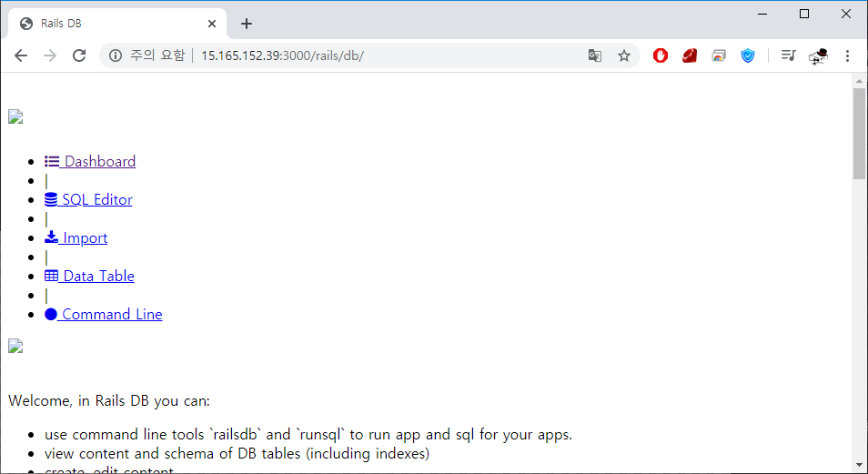868x474 pixels.
Task: Open Chrome's three-dot menu
Action: click(x=847, y=55)
